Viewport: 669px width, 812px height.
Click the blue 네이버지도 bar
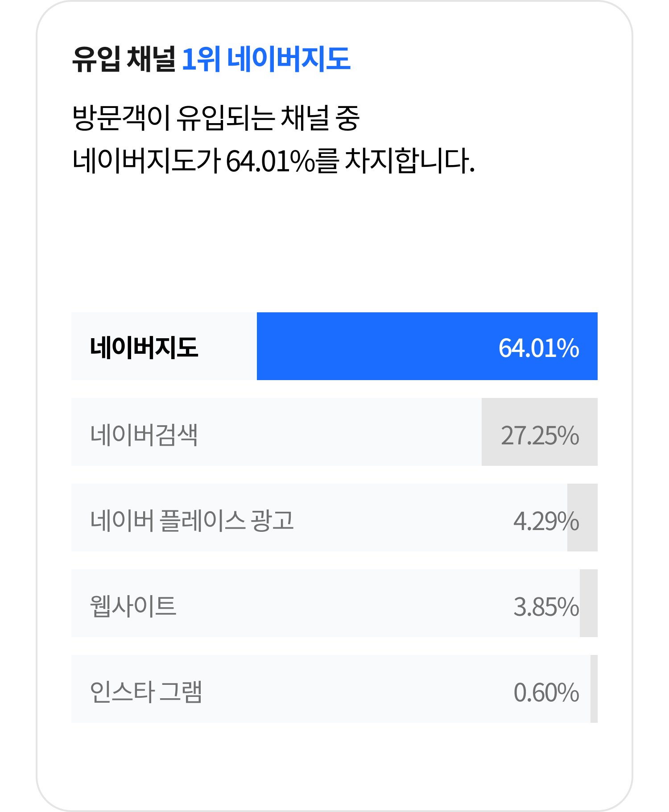427,346
